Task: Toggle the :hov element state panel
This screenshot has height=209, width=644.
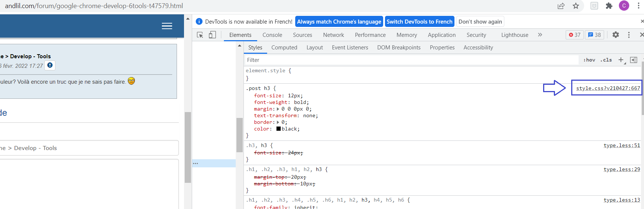Action: click(x=589, y=60)
